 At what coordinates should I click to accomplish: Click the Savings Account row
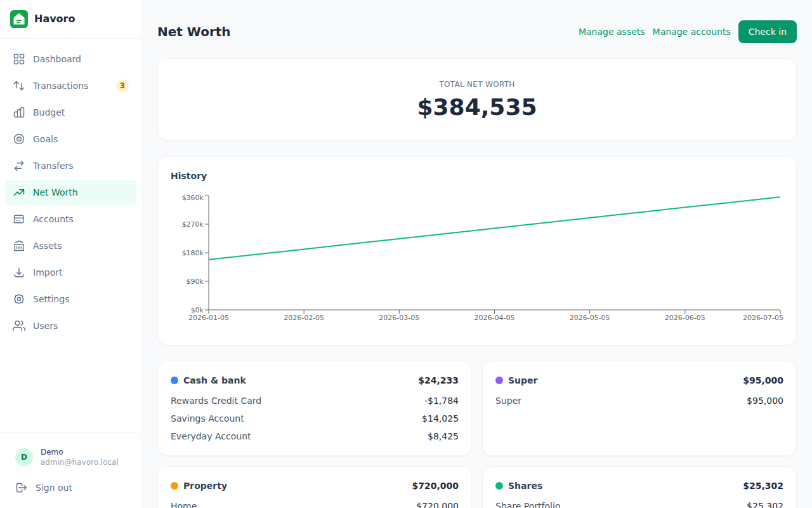(x=315, y=418)
